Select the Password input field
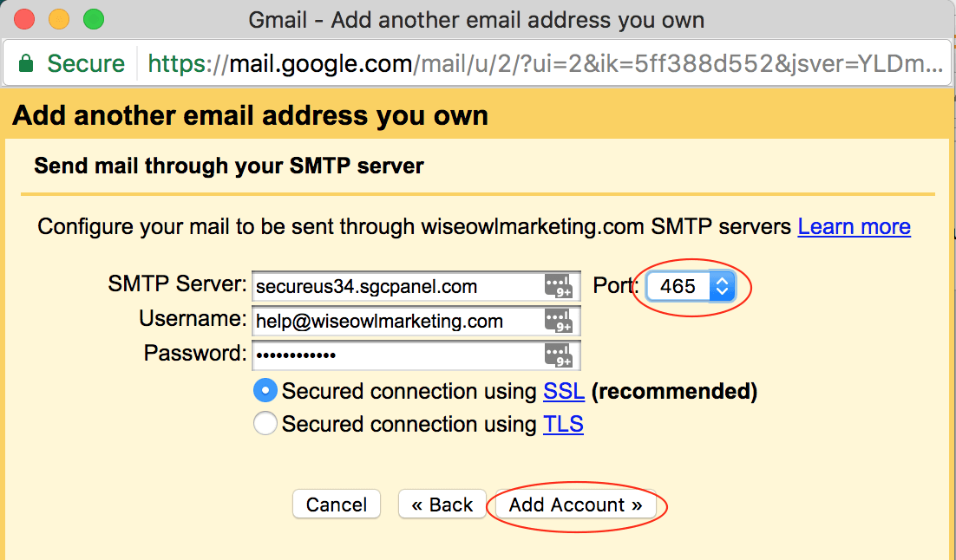This screenshot has height=560, width=956. click(x=390, y=355)
